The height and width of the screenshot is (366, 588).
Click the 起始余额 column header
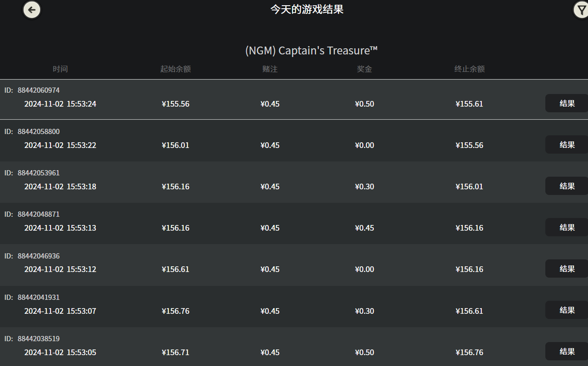[176, 69]
